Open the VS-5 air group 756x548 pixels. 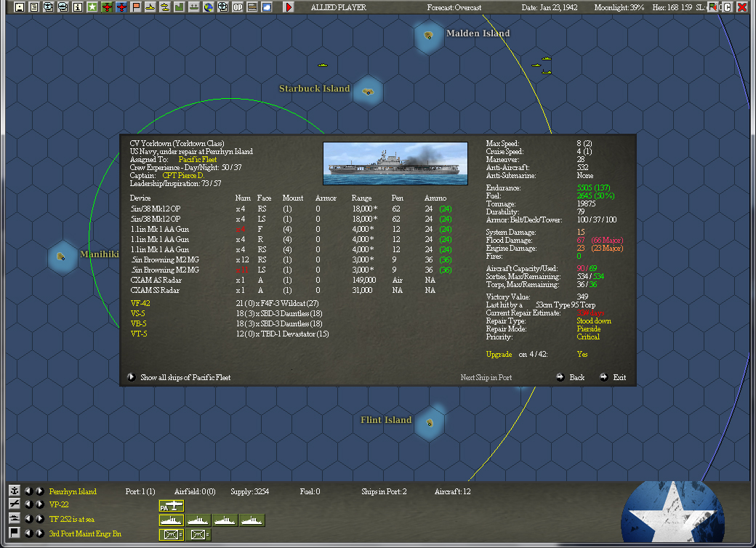click(x=138, y=313)
